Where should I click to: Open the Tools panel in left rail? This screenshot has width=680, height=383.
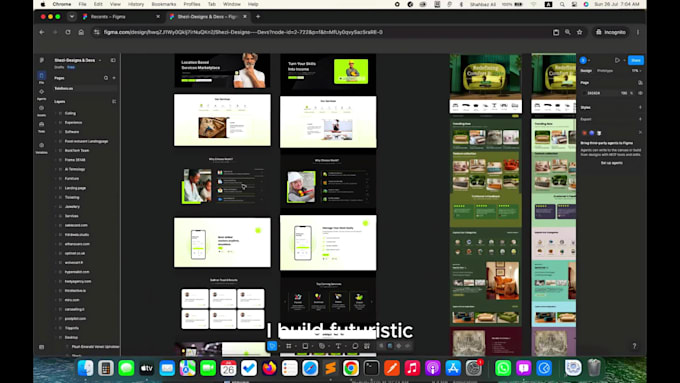pos(42,126)
